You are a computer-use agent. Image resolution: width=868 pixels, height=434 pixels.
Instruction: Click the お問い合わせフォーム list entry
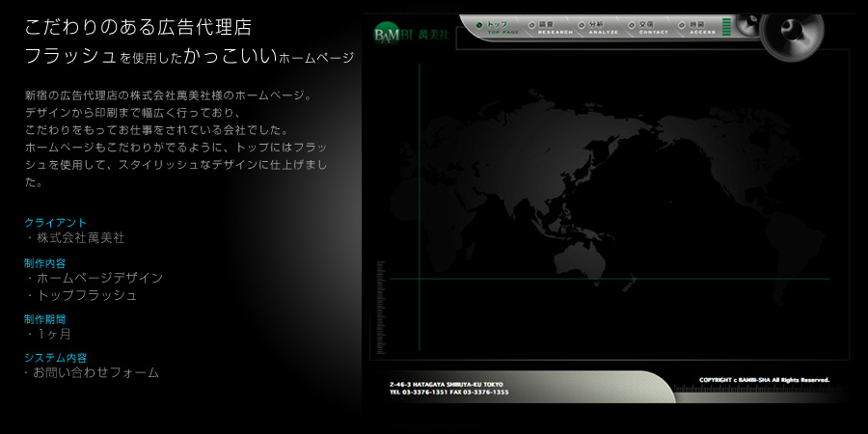click(x=95, y=372)
